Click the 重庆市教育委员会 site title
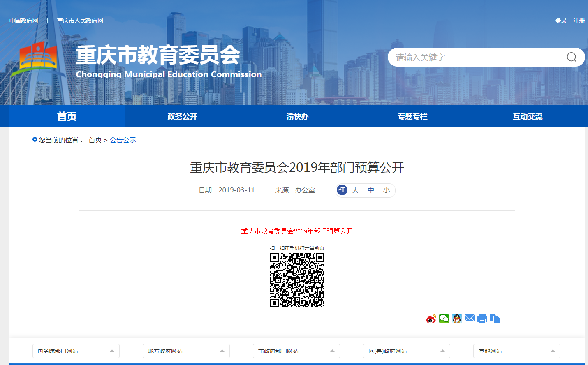 click(x=158, y=55)
